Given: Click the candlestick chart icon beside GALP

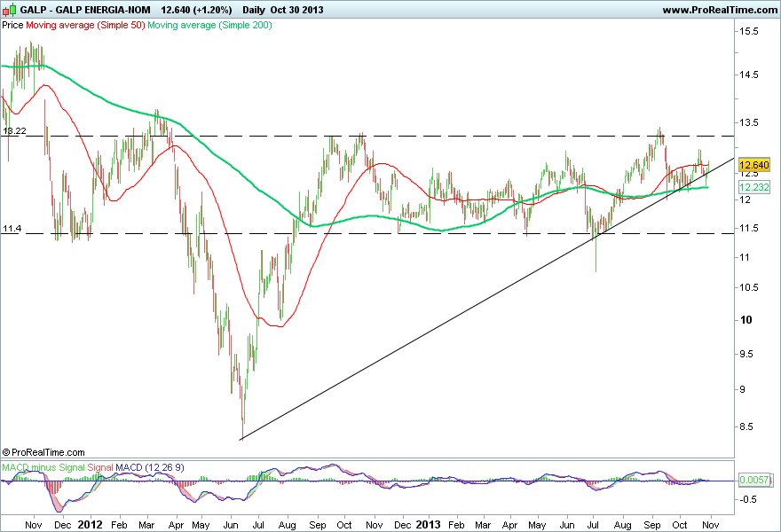Looking at the screenshot, I should pos(10,10).
